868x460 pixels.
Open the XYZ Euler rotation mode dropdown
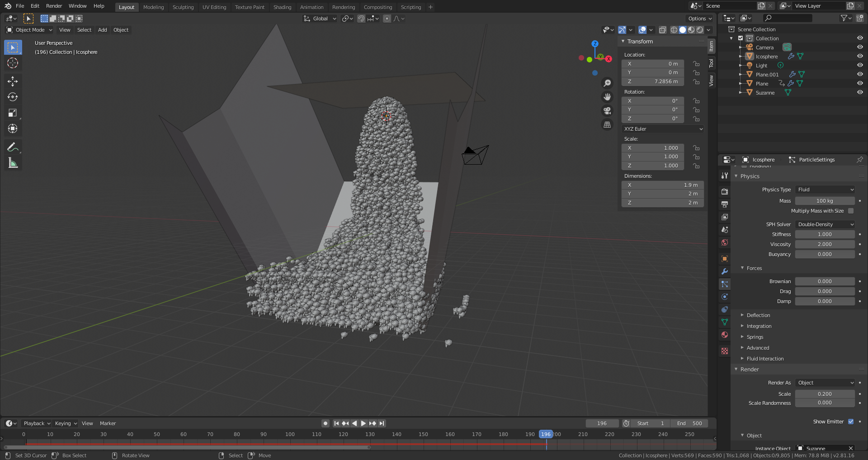[663, 129]
